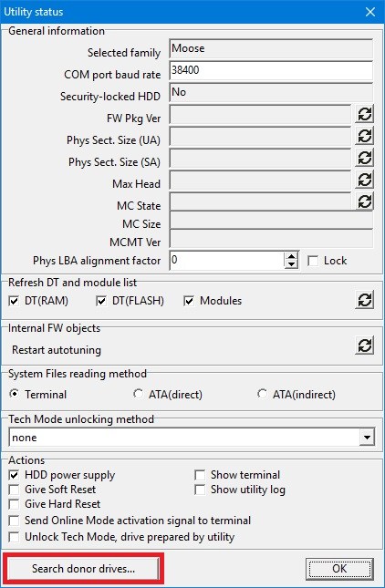Open Tech Mode unlocking method dropdown
The height and width of the screenshot is (588, 385).
pyautogui.click(x=367, y=438)
